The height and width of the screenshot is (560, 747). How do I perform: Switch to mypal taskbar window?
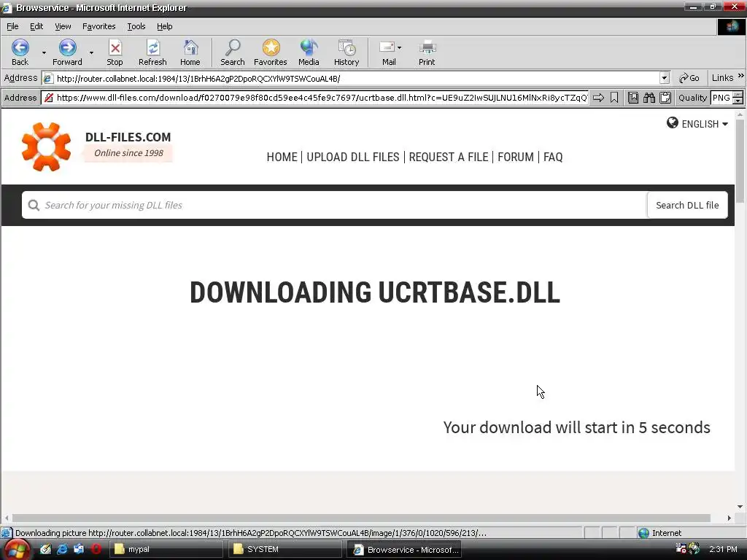click(x=166, y=550)
